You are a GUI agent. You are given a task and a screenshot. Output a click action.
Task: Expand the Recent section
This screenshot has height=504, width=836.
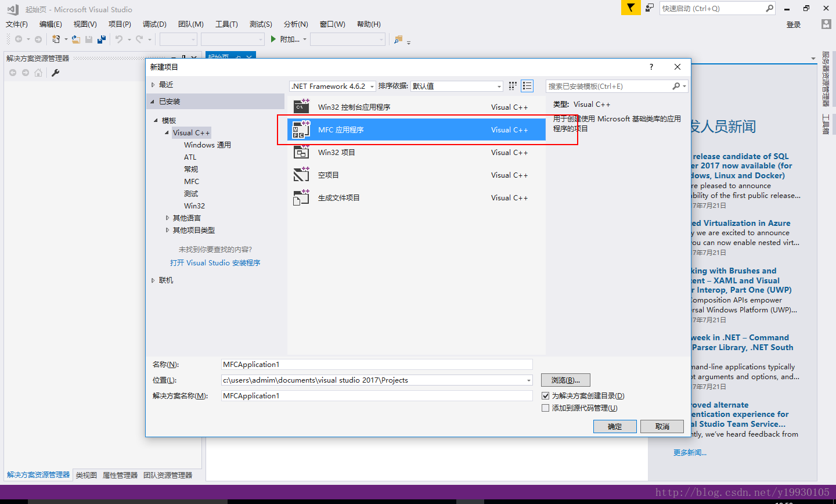click(x=153, y=85)
